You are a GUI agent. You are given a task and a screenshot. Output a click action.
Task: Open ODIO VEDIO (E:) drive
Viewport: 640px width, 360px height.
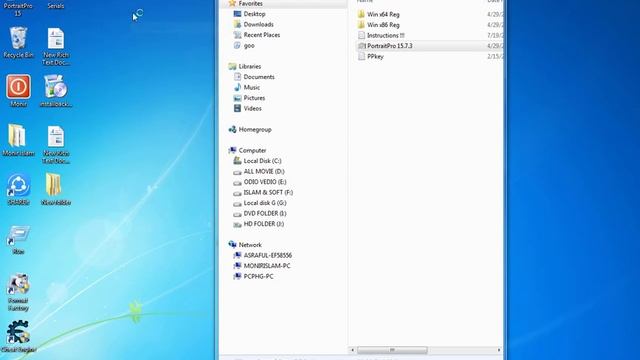[260, 182]
